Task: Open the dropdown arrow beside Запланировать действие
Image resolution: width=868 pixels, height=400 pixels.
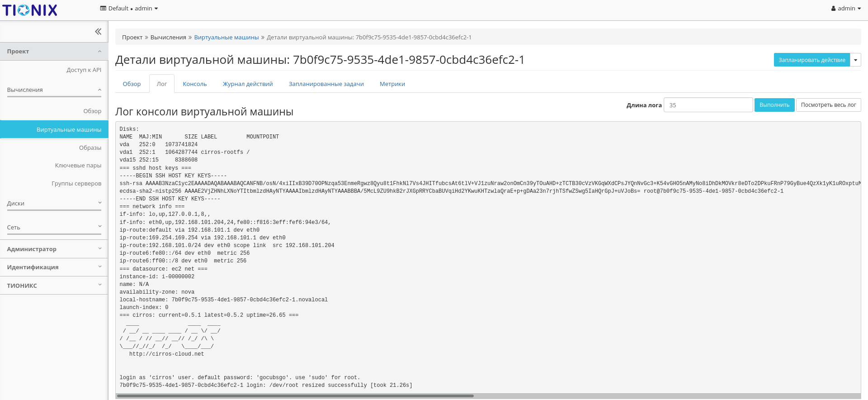Action: click(x=855, y=60)
